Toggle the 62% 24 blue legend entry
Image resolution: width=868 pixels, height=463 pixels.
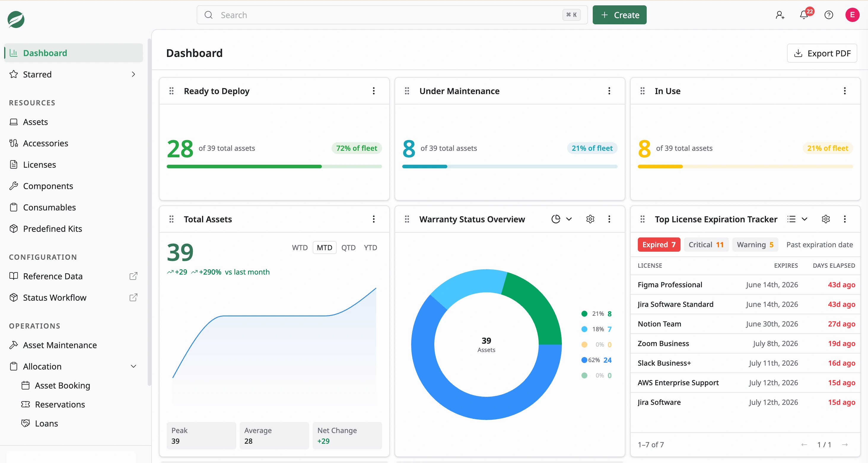(596, 360)
